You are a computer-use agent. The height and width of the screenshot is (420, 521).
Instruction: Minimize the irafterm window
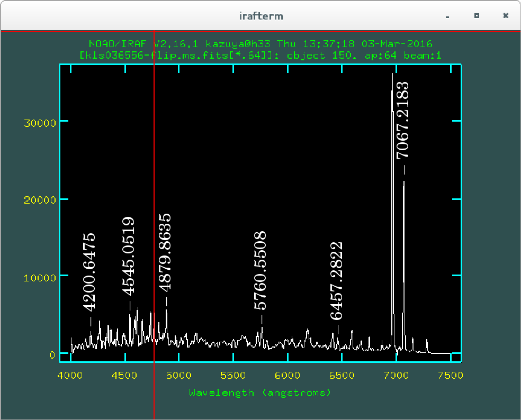point(447,16)
